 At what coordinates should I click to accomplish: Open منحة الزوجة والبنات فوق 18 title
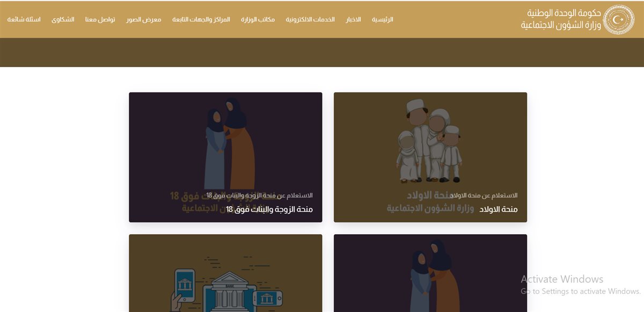(x=269, y=209)
